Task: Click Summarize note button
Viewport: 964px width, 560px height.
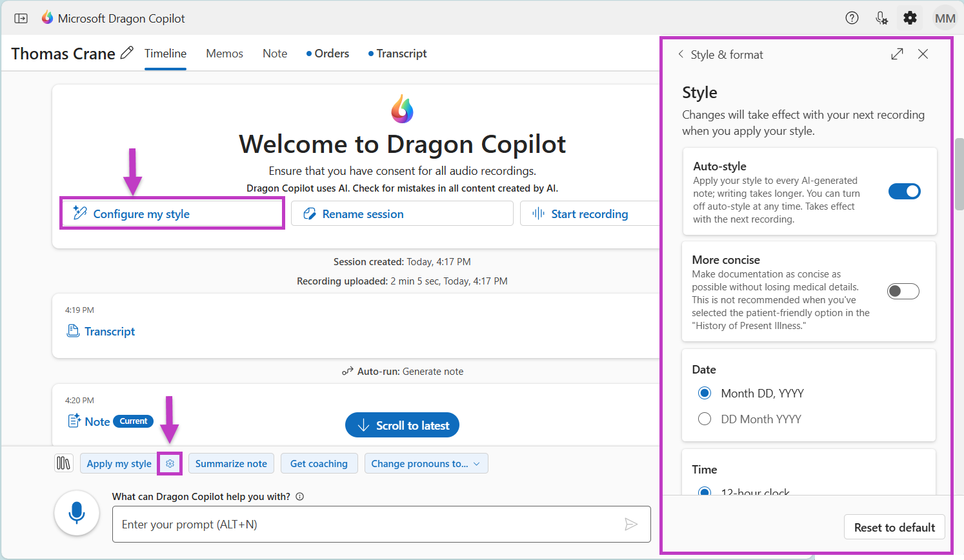Action: (231, 464)
